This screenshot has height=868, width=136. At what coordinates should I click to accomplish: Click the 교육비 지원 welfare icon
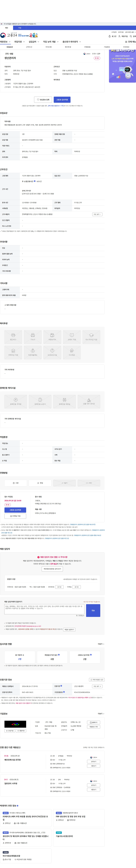(x=72, y=337)
